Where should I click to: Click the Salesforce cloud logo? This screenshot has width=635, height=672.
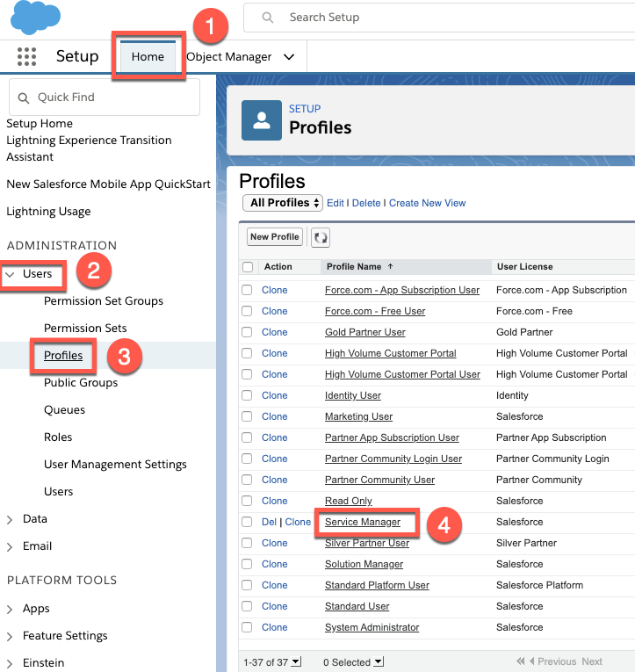(35, 18)
